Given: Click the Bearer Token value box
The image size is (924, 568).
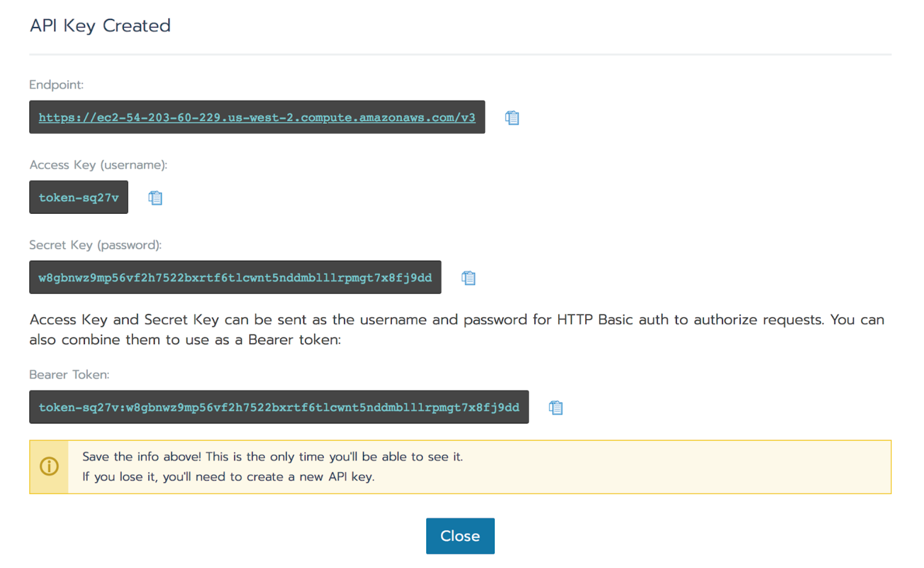Looking at the screenshot, I should click(279, 407).
